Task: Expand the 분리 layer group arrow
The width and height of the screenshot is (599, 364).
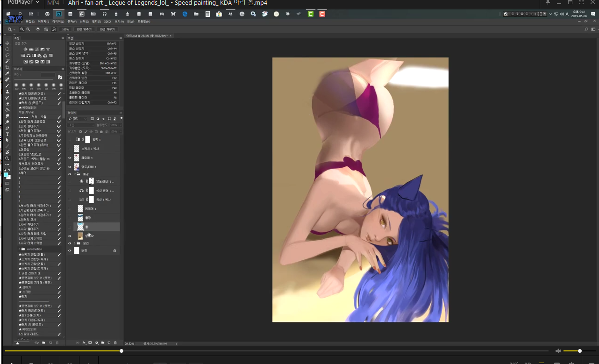Action: tap(75, 243)
